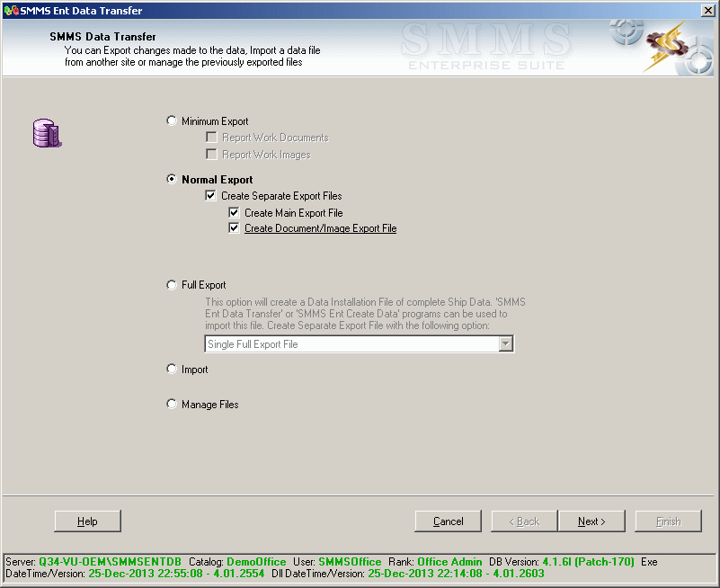720x588 pixels.
Task: Click the Office Admin rank value
Action: pos(449,562)
